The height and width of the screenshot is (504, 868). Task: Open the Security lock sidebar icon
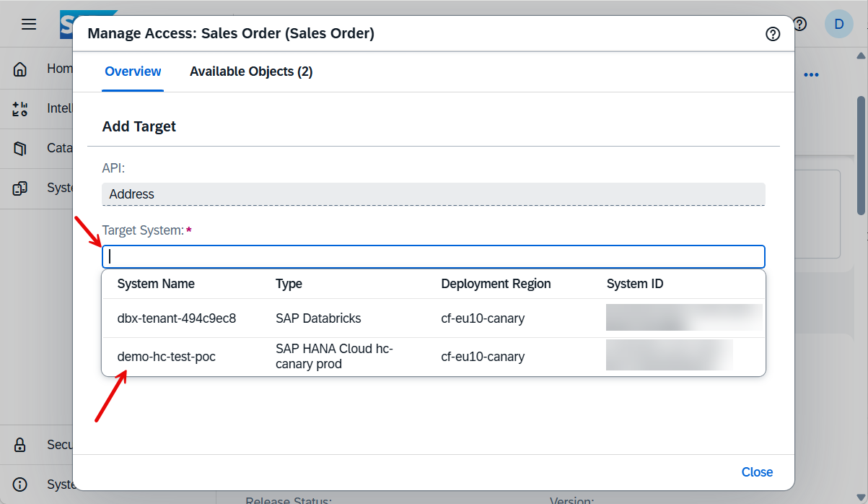pyautogui.click(x=20, y=445)
